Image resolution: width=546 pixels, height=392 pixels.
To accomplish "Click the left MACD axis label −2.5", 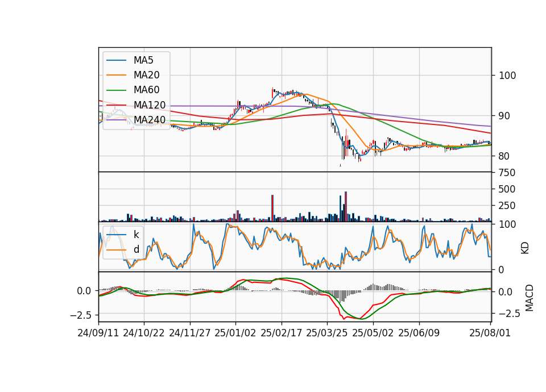I will point(81,315).
